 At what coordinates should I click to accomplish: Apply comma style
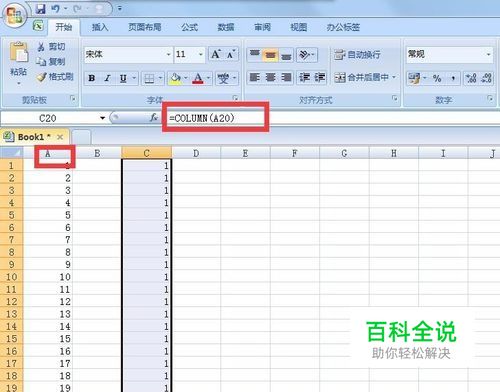coord(453,79)
